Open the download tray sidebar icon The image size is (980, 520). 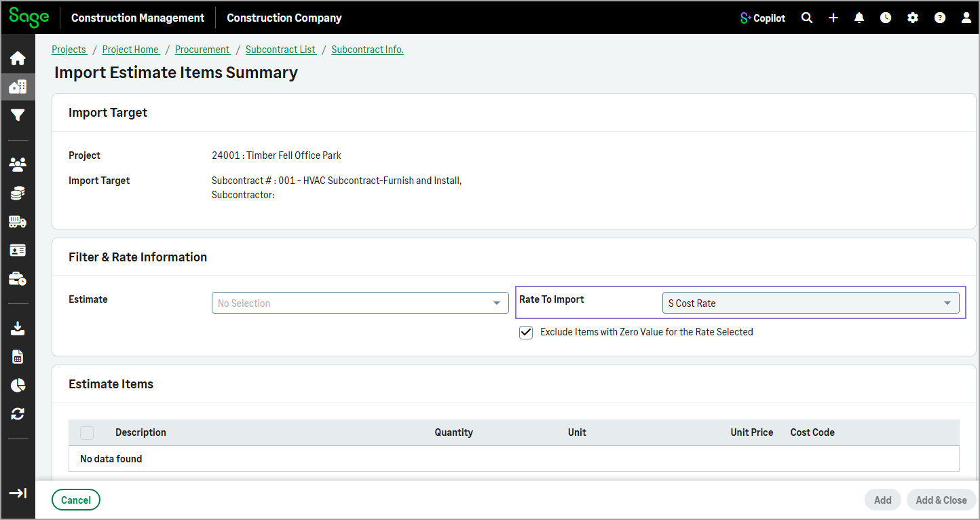[18, 329]
